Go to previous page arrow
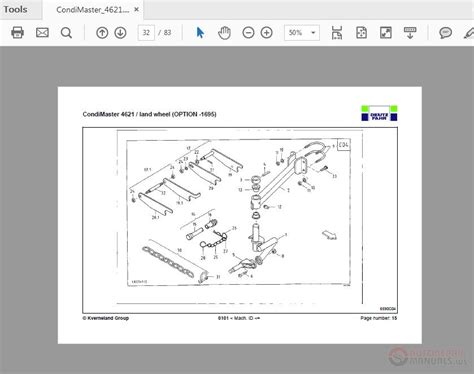 coord(102,33)
